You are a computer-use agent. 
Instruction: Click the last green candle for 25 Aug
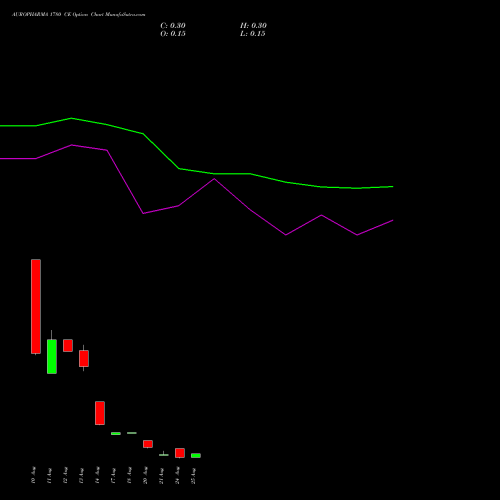(x=196, y=455)
